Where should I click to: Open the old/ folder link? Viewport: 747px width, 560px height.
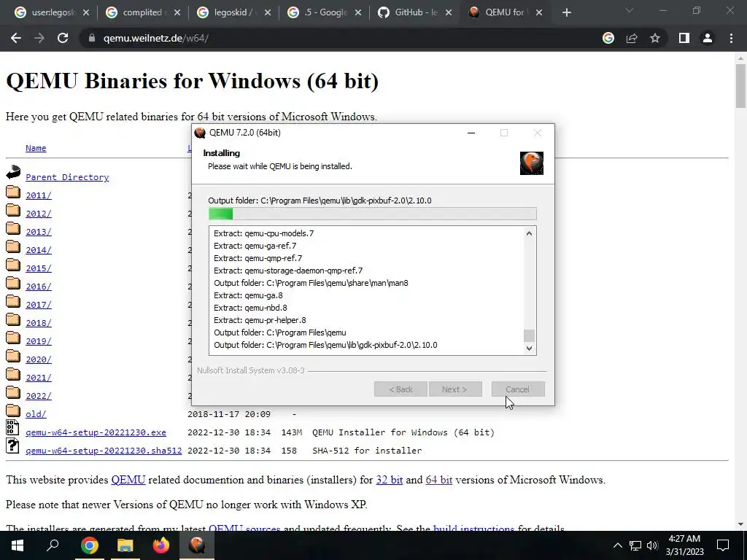click(x=36, y=414)
